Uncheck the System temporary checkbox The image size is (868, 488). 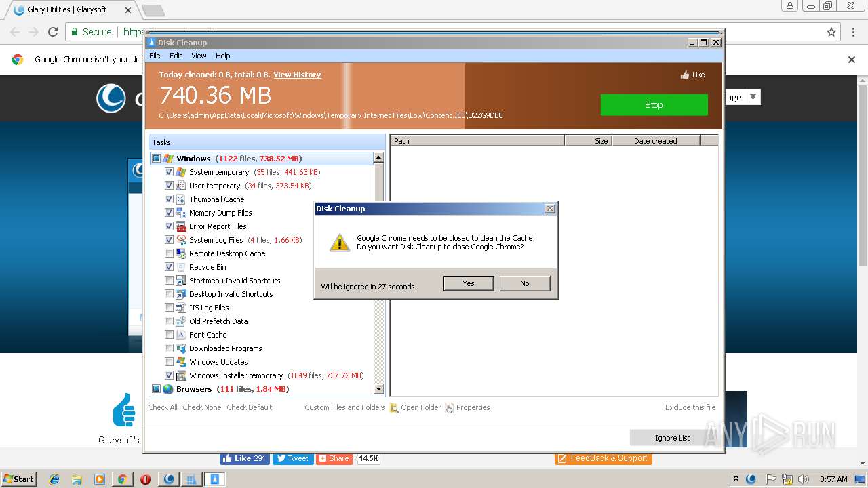pyautogui.click(x=170, y=172)
